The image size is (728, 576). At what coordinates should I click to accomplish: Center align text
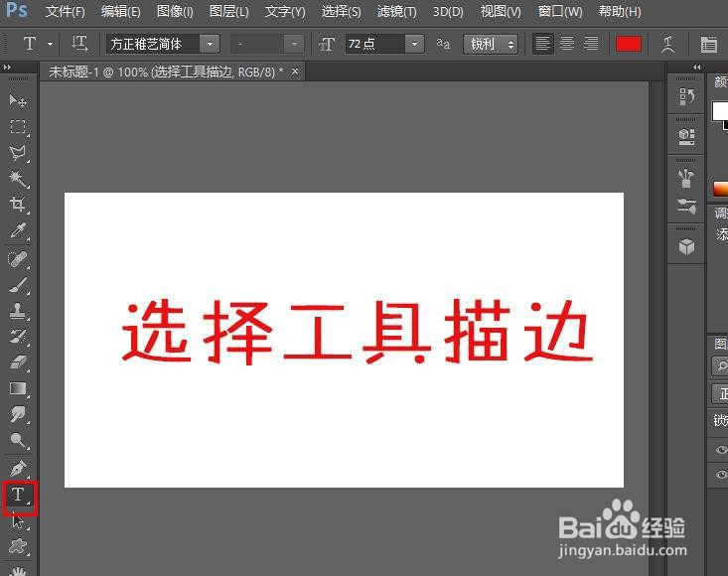click(x=567, y=44)
